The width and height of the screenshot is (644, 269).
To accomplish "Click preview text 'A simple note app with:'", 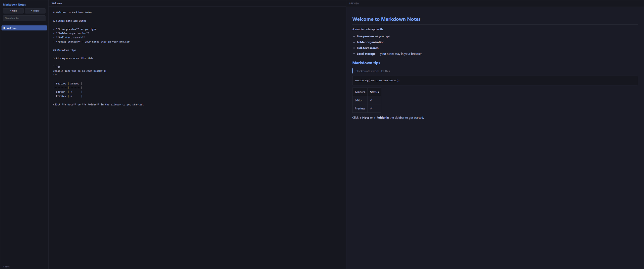I will pos(368,29).
